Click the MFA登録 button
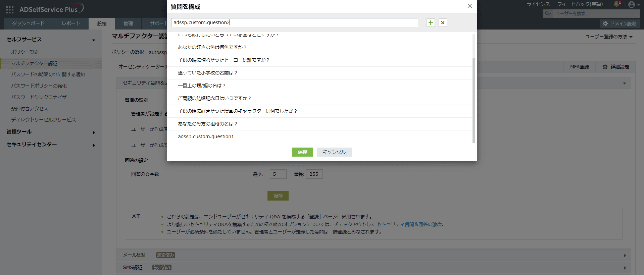644x275 pixels. 580,67
